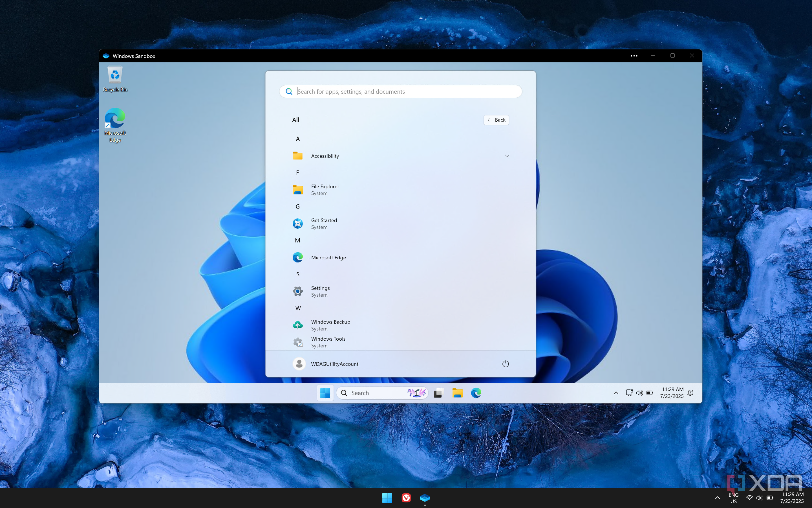Show hidden icons on host taskbar
Image resolution: width=812 pixels, height=508 pixels.
[717, 498]
